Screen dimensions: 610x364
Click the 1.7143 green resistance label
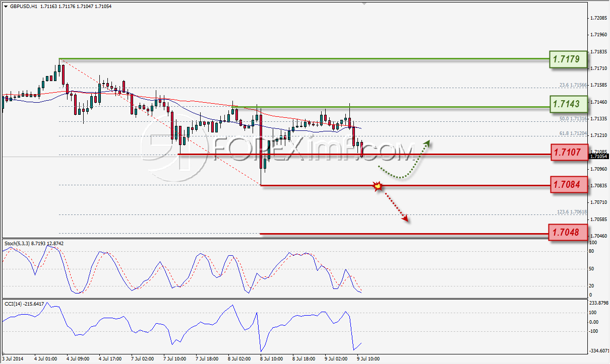tap(568, 105)
